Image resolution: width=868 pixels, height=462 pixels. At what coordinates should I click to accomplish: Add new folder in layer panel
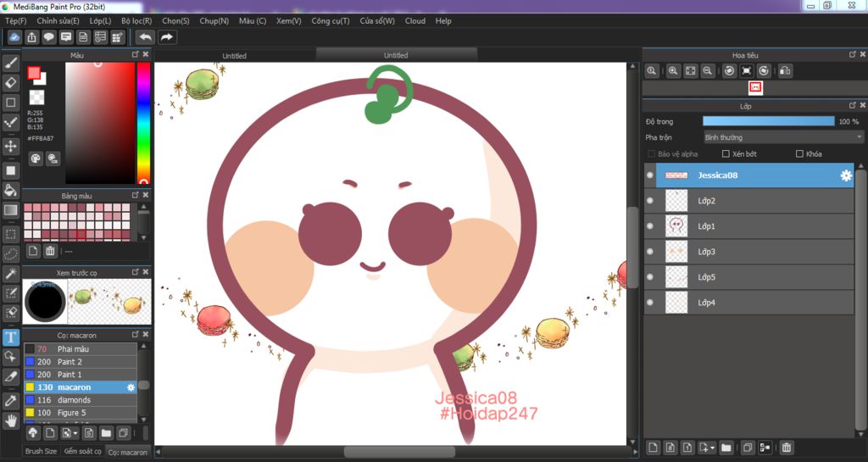click(726, 447)
